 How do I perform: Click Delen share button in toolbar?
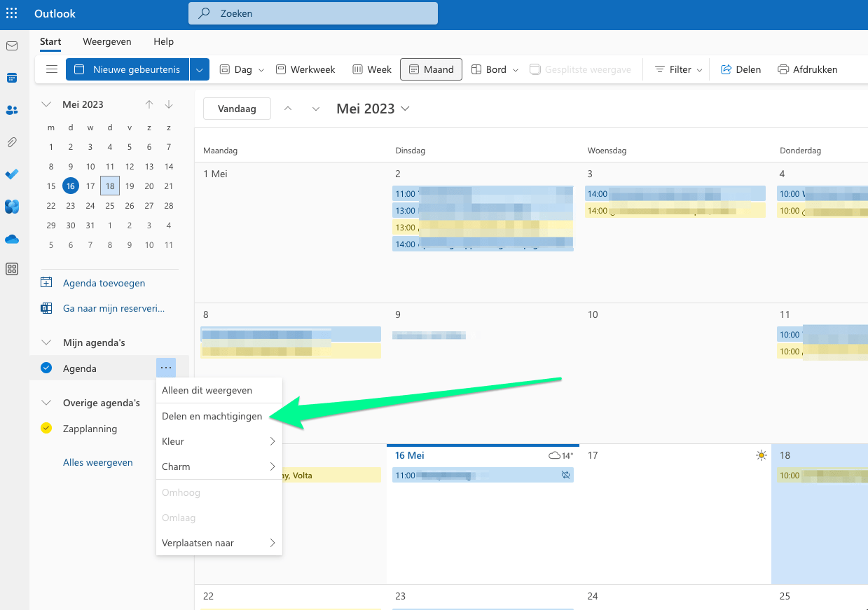(740, 69)
